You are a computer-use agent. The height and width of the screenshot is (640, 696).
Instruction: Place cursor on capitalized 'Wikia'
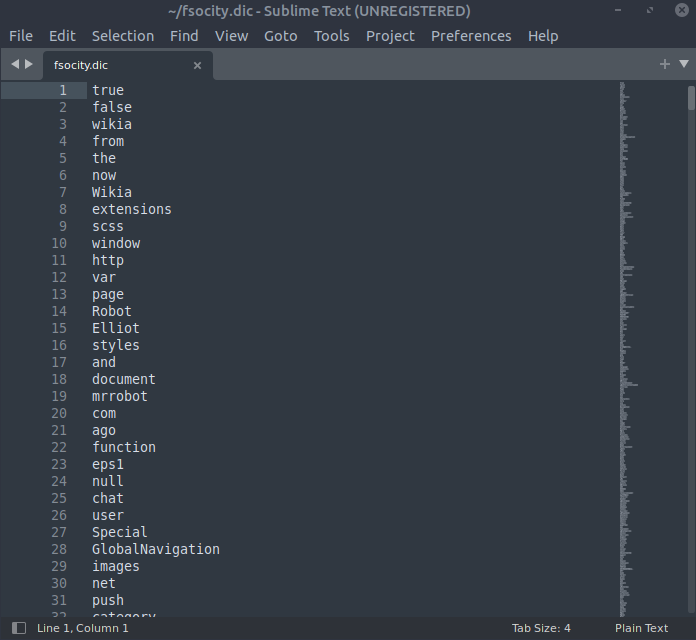click(112, 192)
